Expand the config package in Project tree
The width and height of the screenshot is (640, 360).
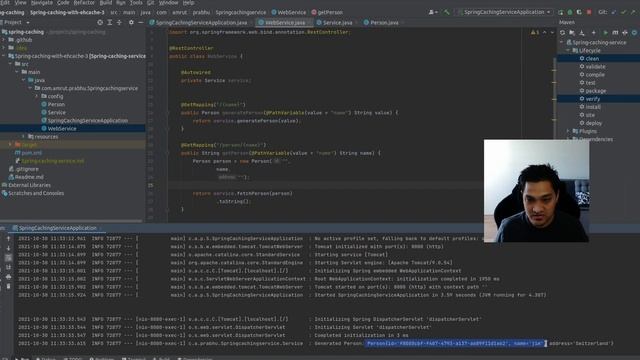point(36,96)
